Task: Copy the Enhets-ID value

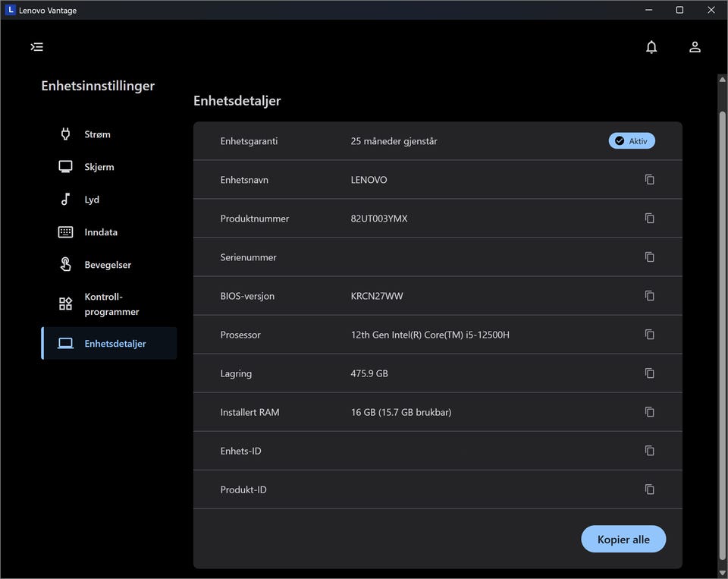Action: [x=649, y=451]
